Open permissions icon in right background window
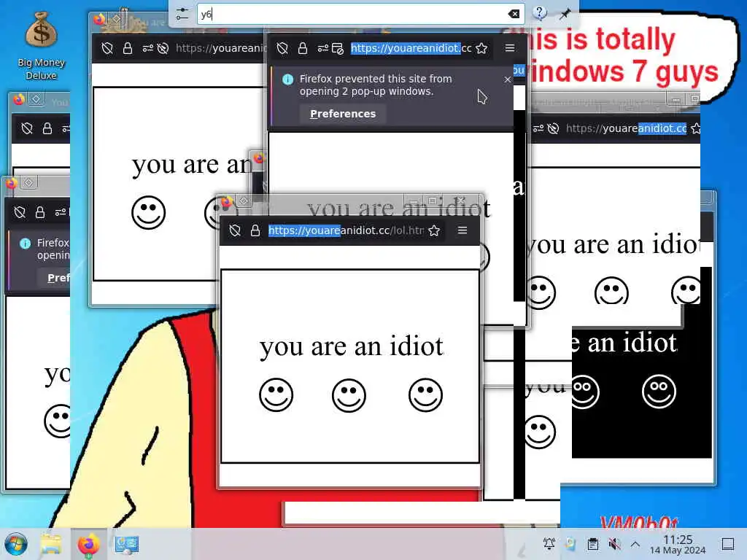Image resolution: width=747 pixels, height=560 pixels. tap(538, 128)
